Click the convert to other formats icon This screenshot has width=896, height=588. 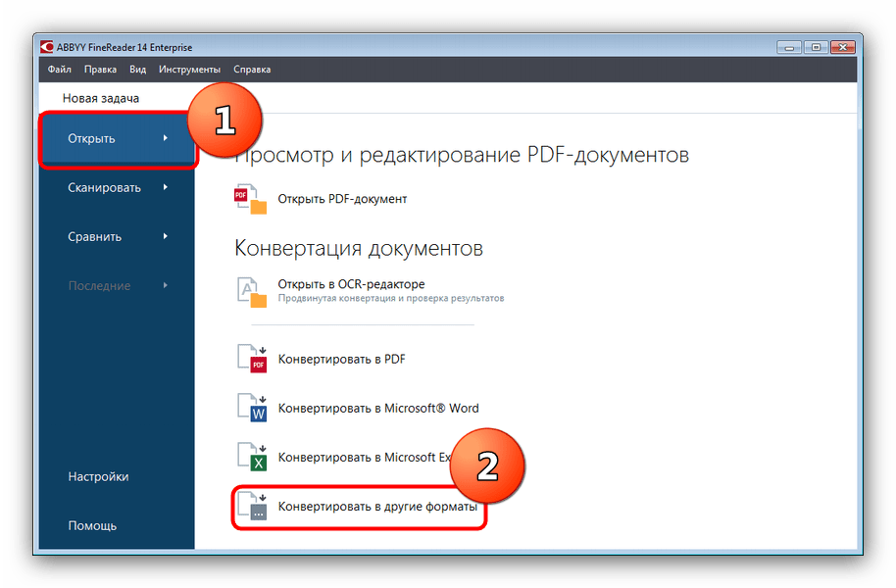252,507
